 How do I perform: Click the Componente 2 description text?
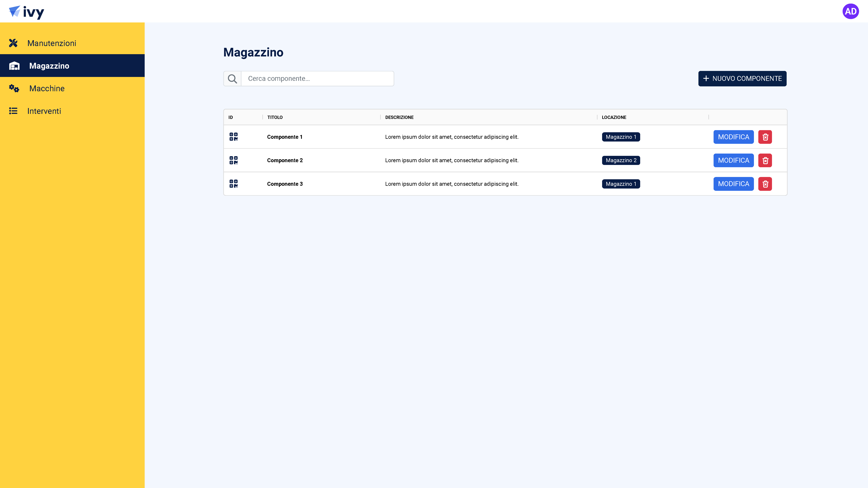(x=452, y=160)
